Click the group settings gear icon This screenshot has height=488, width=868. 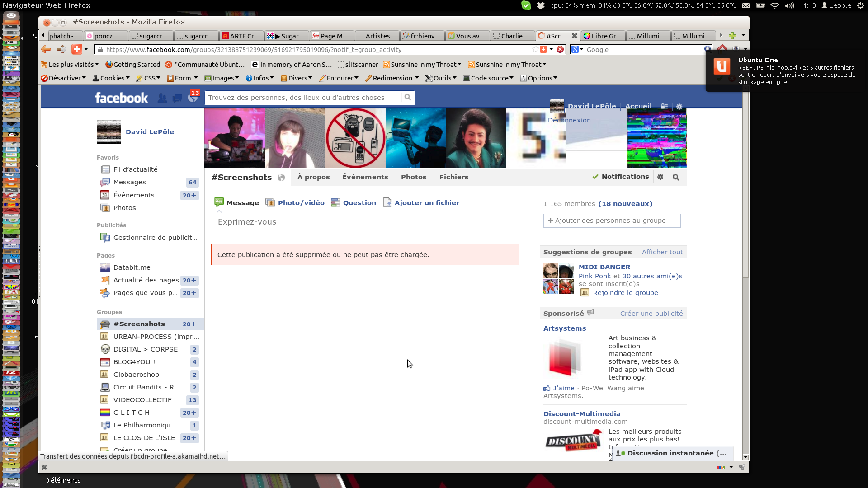pos(660,177)
